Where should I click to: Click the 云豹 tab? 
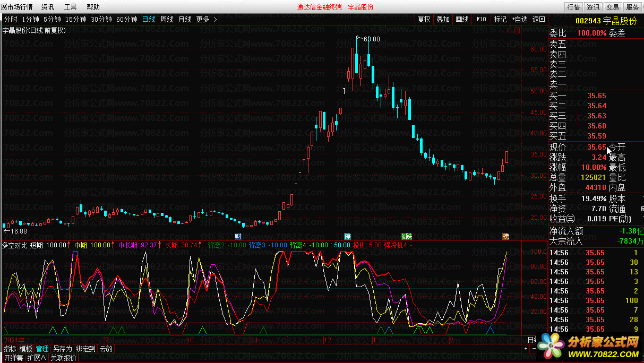coord(106,349)
